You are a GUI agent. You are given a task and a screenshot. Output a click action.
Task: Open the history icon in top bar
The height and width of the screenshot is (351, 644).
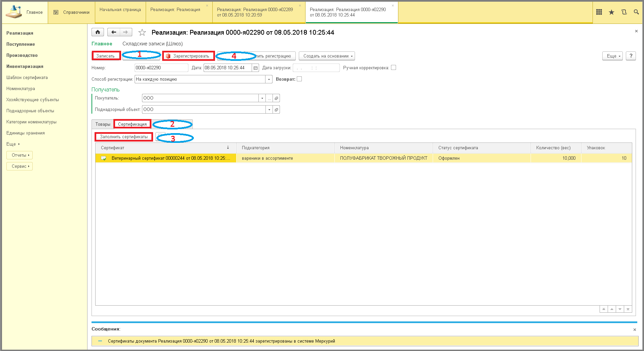[624, 12]
